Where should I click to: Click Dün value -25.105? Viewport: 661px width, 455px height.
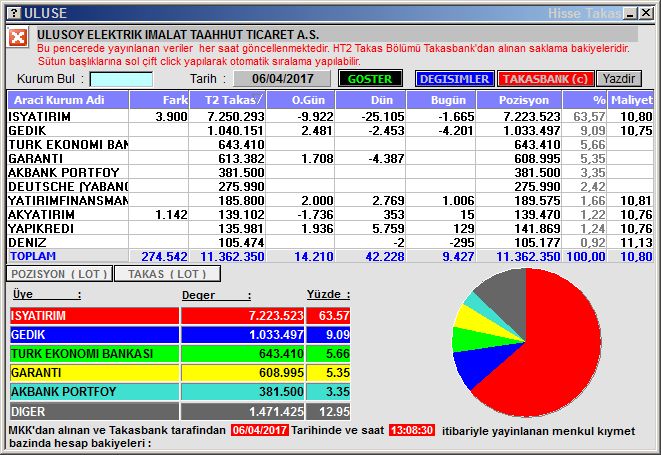pos(383,116)
